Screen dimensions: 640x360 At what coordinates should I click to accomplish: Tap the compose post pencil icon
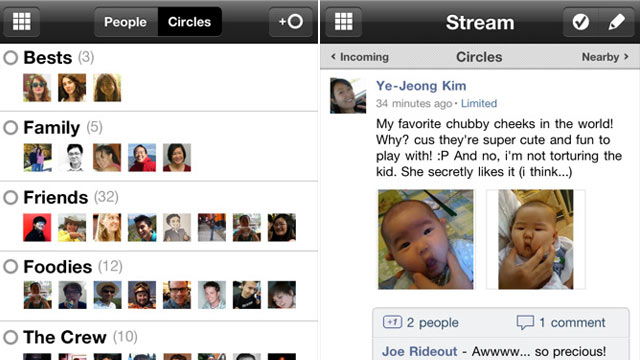tap(616, 22)
